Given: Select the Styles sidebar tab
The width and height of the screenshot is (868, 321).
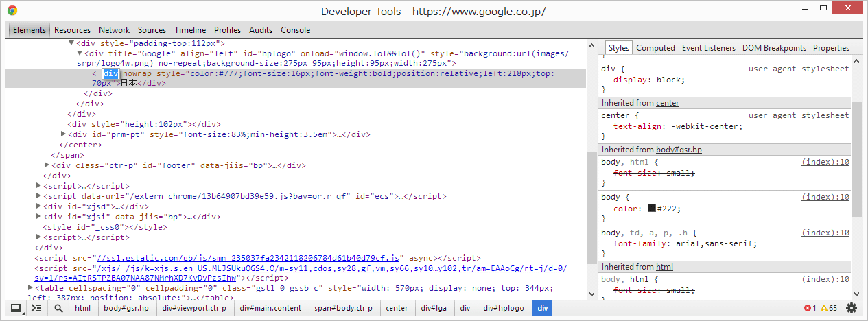Looking at the screenshot, I should coord(618,48).
